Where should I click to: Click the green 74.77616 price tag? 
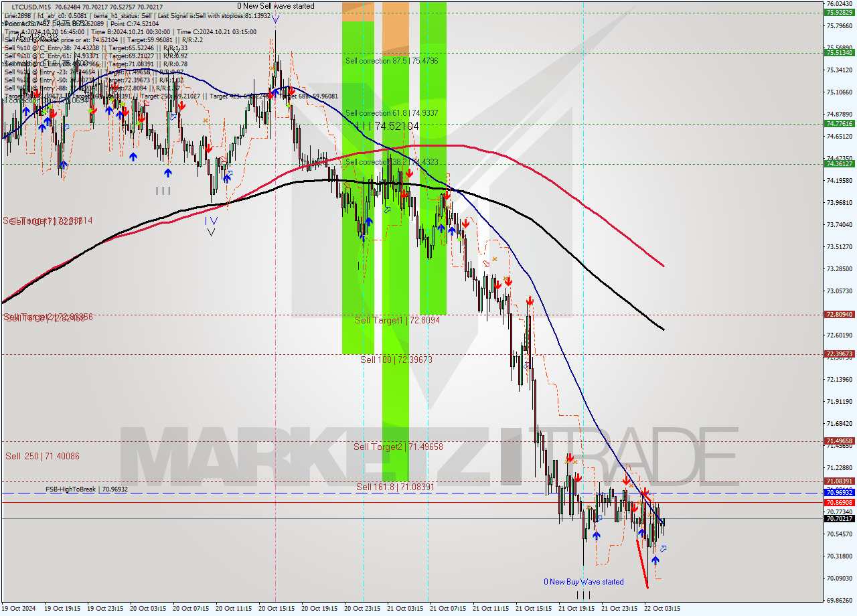840,123
